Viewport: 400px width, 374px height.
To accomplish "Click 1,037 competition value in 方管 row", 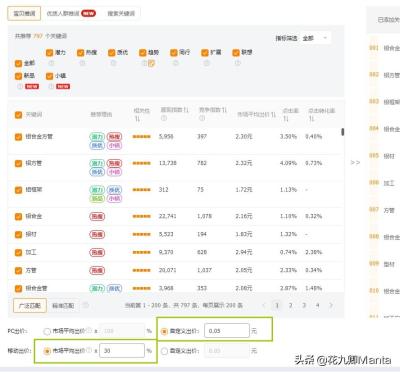I will 204,270.
